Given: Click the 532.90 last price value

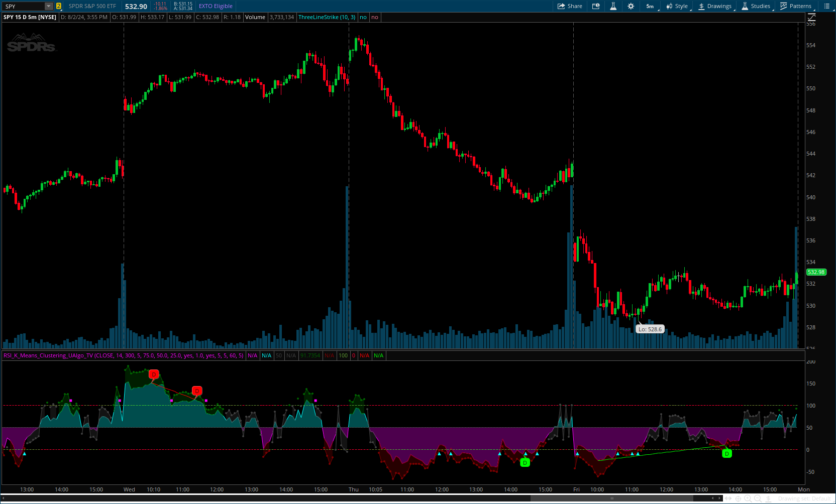Looking at the screenshot, I should pyautogui.click(x=136, y=6).
